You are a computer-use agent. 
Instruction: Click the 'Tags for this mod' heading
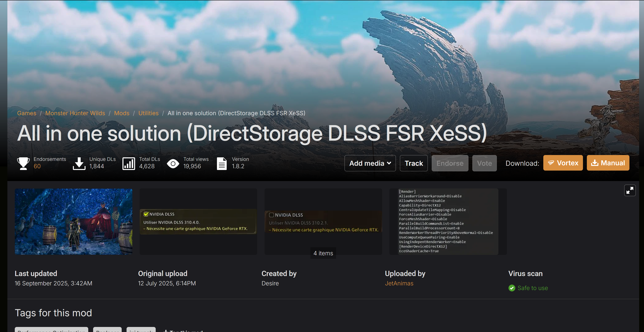[x=53, y=313]
